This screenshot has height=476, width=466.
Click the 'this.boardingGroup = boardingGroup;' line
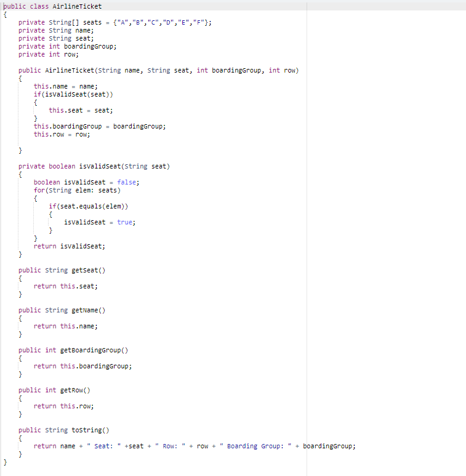click(x=100, y=126)
